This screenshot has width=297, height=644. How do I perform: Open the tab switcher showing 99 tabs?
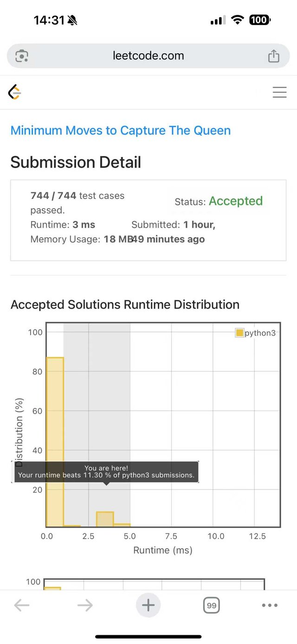(211, 605)
